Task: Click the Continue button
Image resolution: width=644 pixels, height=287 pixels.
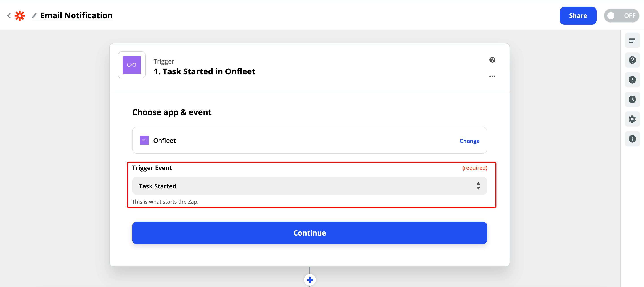Action: tap(309, 233)
